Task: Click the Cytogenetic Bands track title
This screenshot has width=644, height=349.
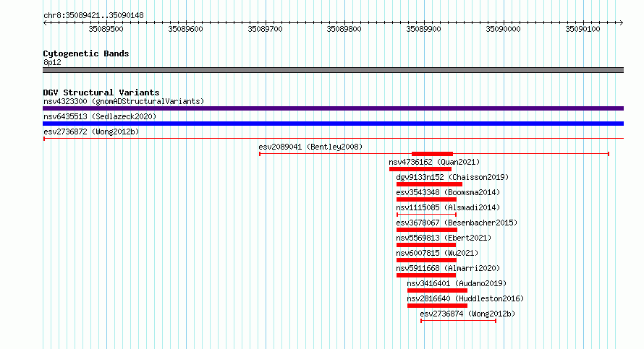Action: click(x=86, y=53)
